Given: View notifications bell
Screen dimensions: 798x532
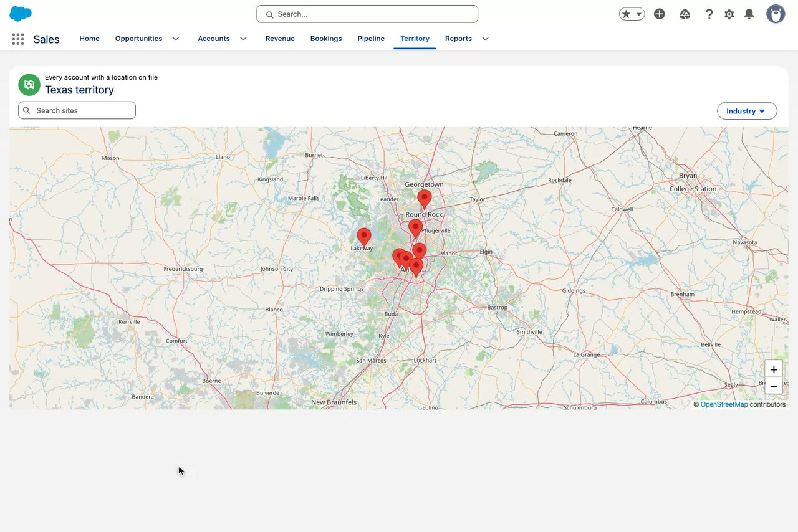Looking at the screenshot, I should coord(749,14).
